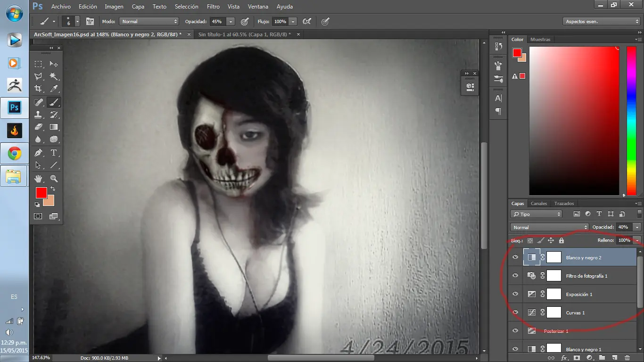
Task: Expand the layer blend mode dropdown
Action: (x=549, y=227)
